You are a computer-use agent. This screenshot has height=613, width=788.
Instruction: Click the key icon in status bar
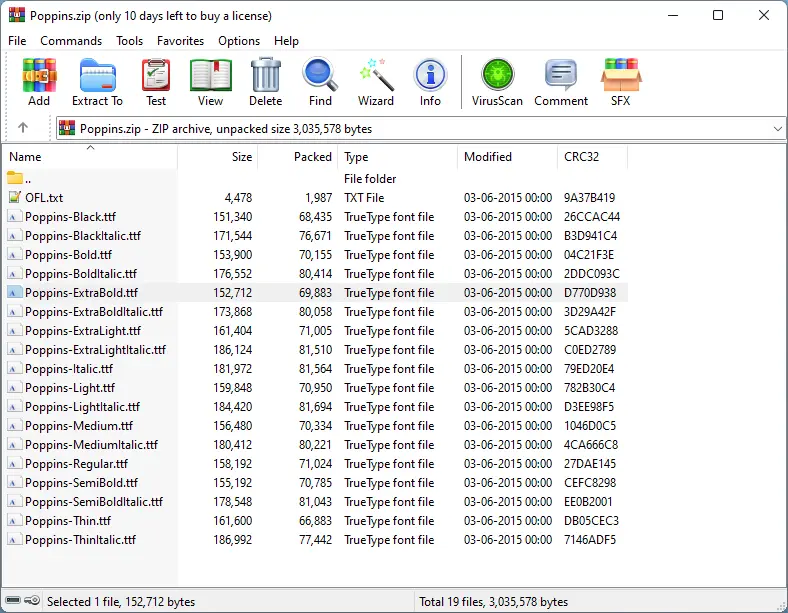click(32, 600)
